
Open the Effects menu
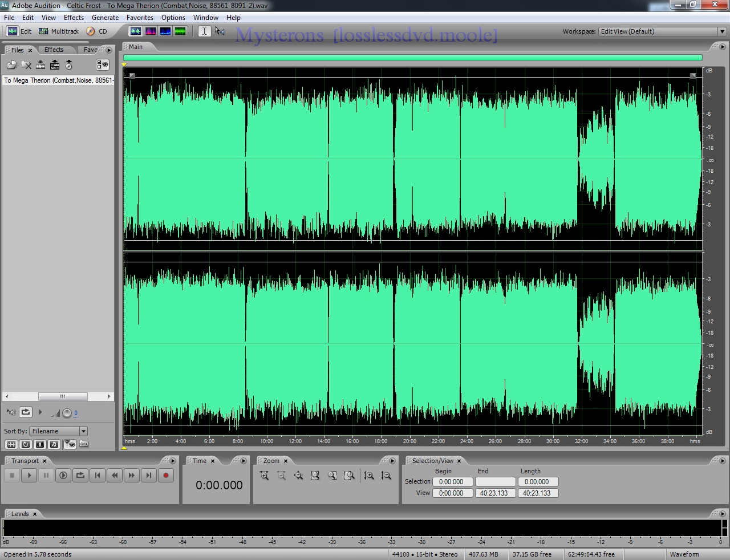pos(74,18)
